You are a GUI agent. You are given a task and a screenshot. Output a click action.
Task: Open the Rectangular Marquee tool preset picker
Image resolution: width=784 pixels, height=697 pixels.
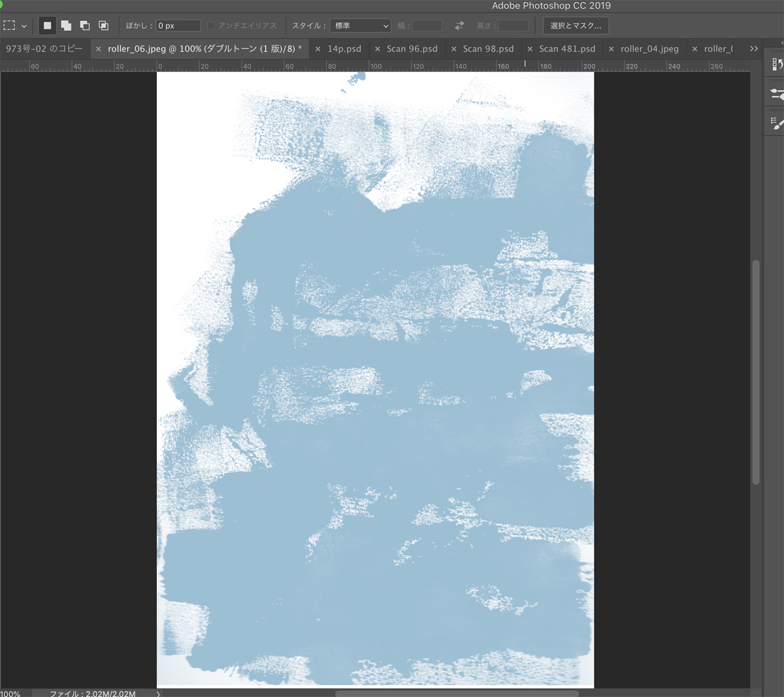[15, 25]
